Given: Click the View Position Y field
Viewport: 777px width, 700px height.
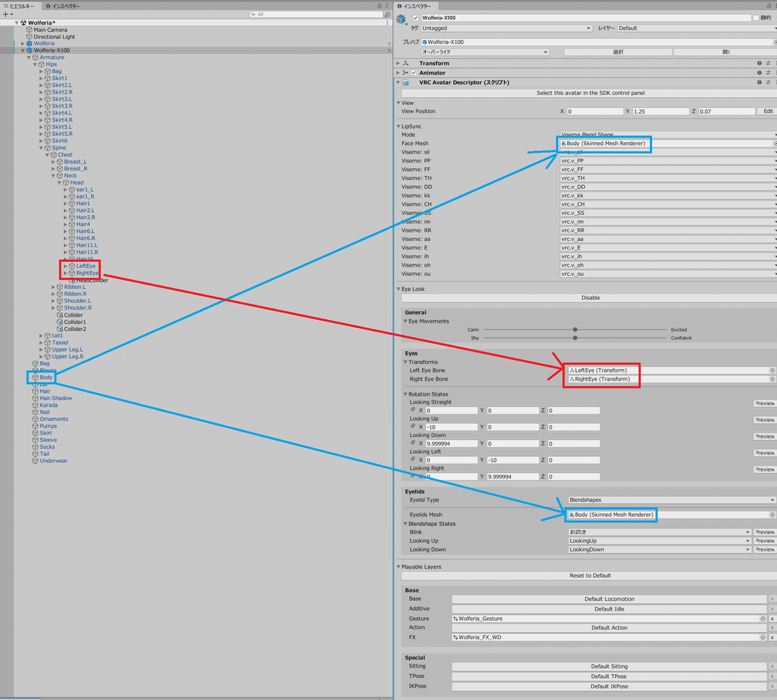Looking at the screenshot, I should pos(660,111).
